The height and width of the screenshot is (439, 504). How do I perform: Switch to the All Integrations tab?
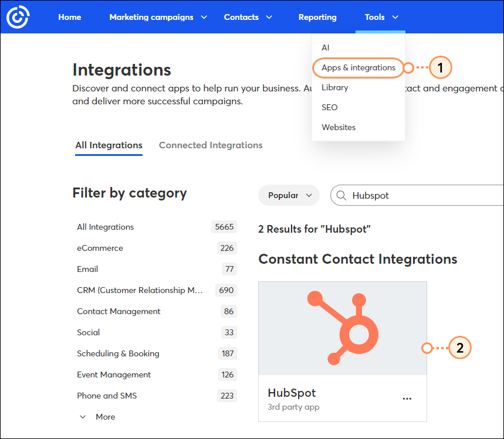tap(109, 145)
